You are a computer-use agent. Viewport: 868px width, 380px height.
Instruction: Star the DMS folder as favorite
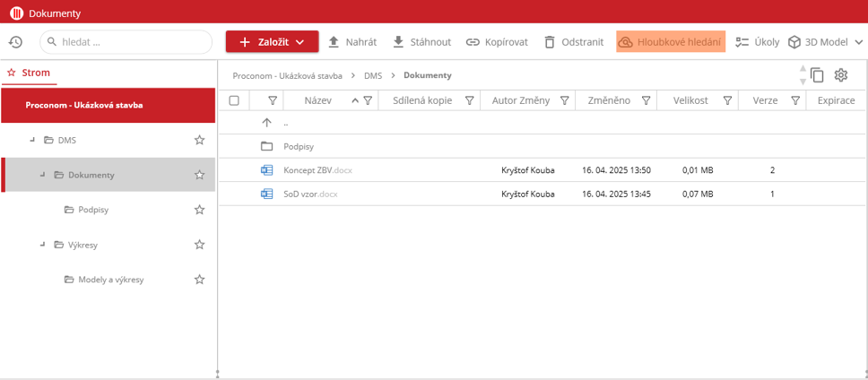200,140
